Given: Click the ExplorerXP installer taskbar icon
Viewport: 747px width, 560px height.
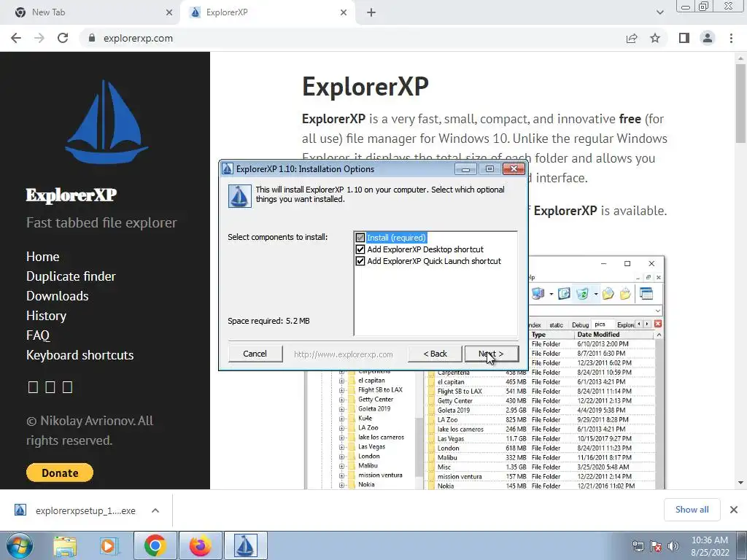Looking at the screenshot, I should pos(245,545).
